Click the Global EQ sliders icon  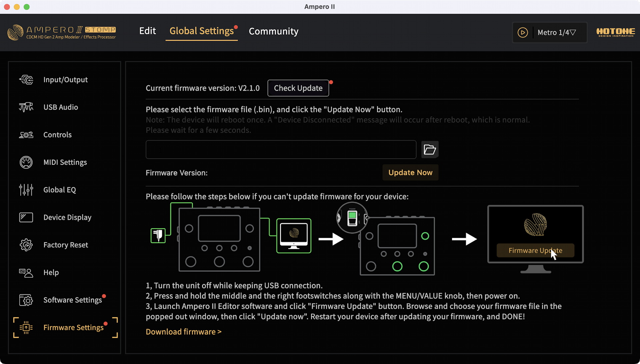pos(26,190)
